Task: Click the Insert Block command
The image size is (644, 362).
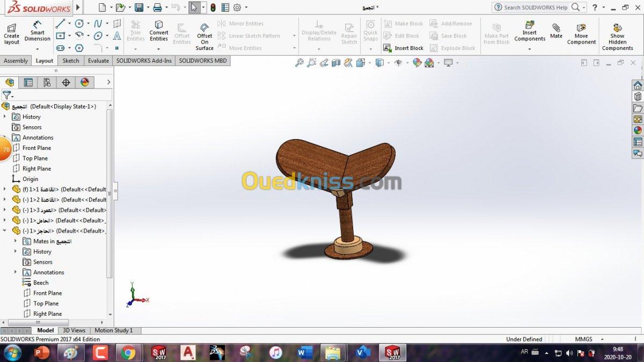Action: [x=404, y=48]
